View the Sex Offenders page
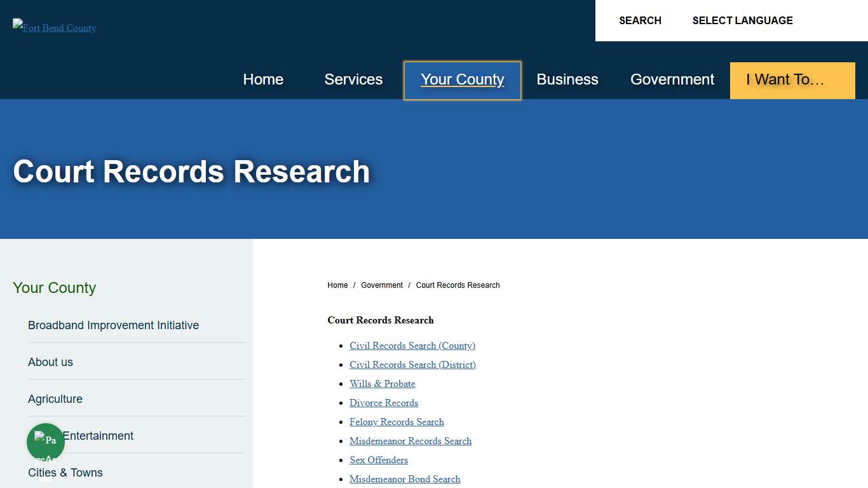The image size is (868, 488). click(x=379, y=459)
